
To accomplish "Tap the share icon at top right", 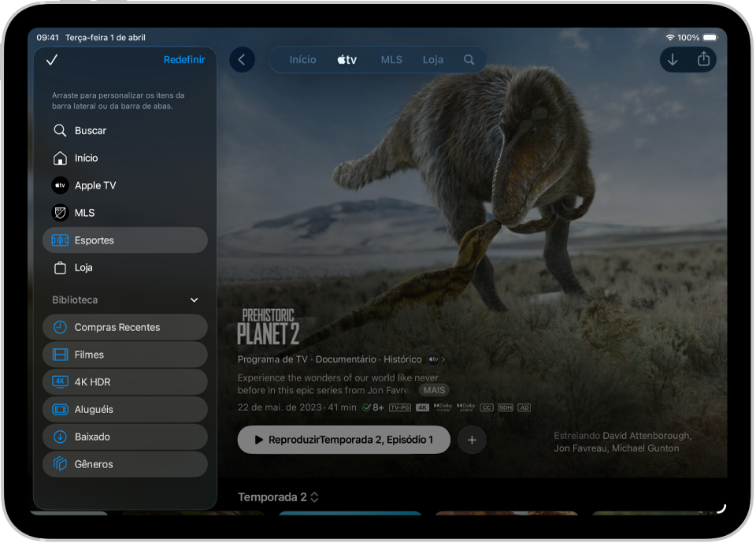I will coord(703,59).
